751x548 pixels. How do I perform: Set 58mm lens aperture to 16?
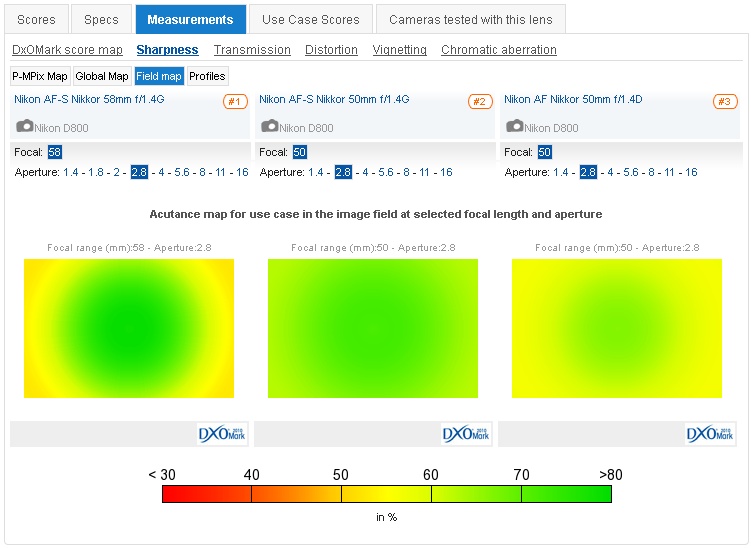242,172
